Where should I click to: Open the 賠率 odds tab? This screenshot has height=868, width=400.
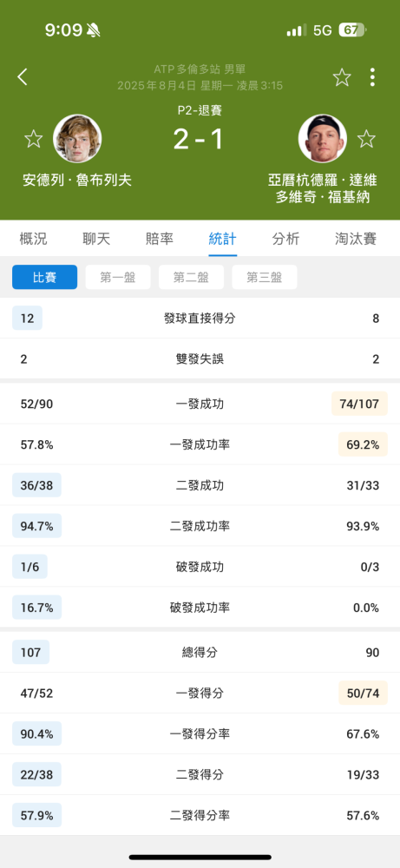(x=160, y=239)
